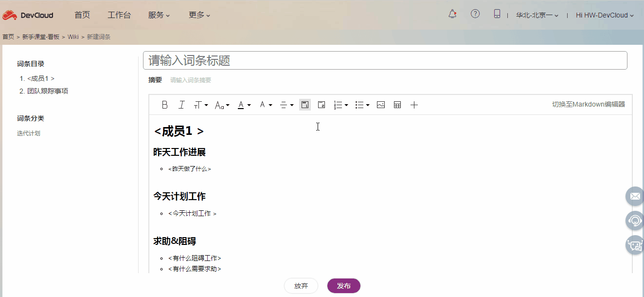The height and width of the screenshot is (297, 644).
Task: Click the feedback chat icon on right edge
Action: coord(635,245)
